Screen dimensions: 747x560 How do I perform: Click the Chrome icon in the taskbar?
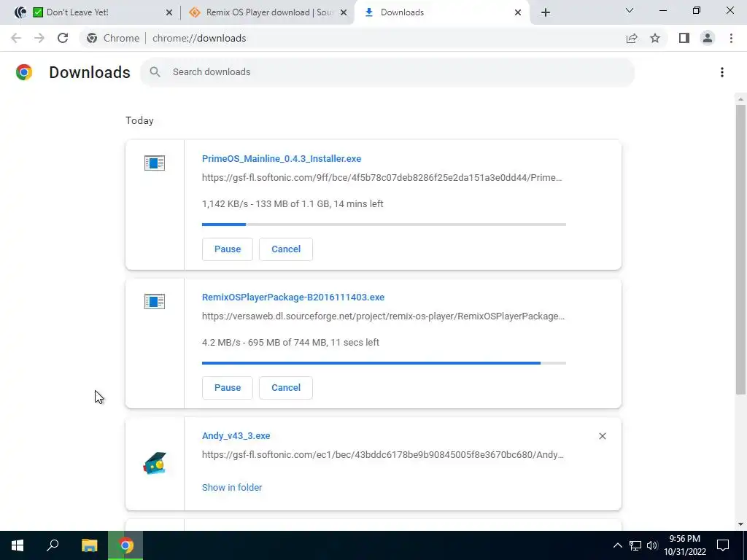click(125, 545)
